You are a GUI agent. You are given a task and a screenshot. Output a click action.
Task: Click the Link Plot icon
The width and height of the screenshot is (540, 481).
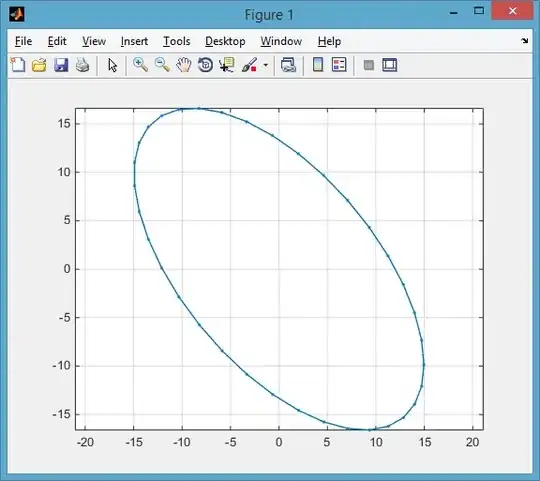click(288, 65)
